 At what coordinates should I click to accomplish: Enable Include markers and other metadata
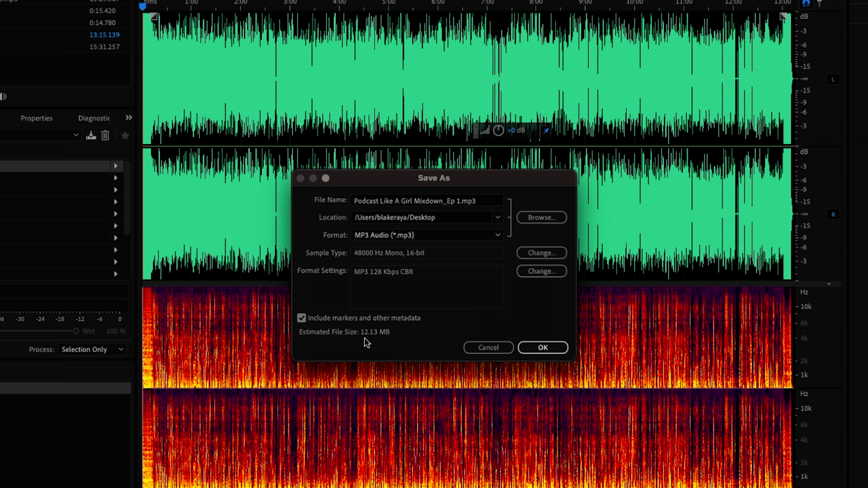(301, 318)
